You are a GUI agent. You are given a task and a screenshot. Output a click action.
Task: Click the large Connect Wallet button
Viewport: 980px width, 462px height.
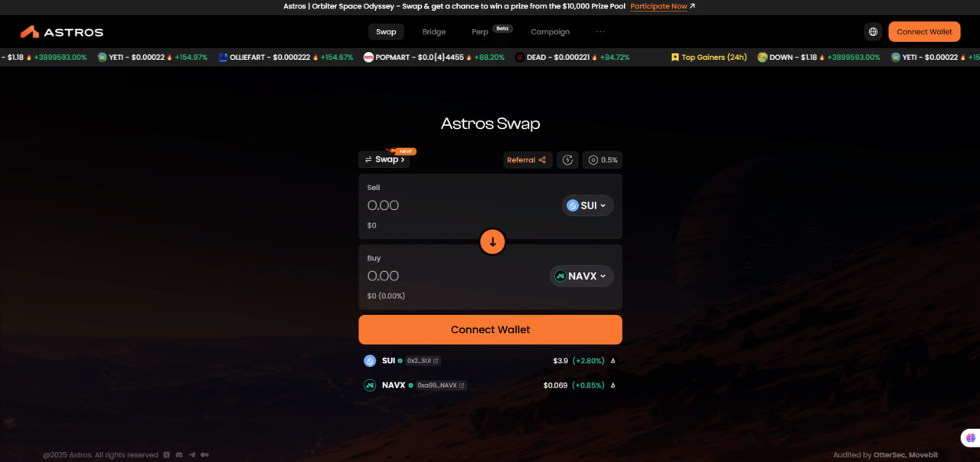point(490,329)
